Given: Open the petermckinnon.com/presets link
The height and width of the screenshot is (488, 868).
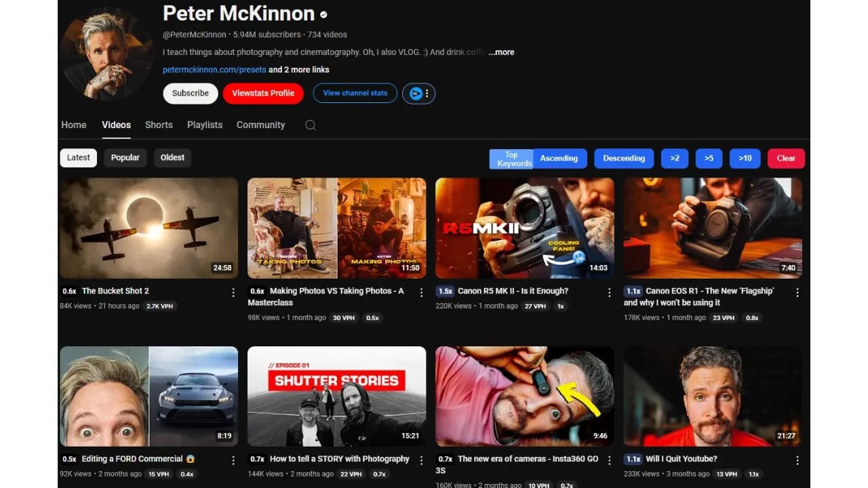Looking at the screenshot, I should point(214,70).
